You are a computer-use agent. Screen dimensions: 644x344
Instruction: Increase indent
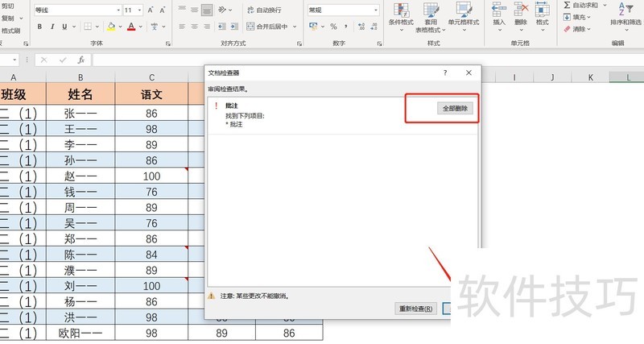click(x=234, y=27)
